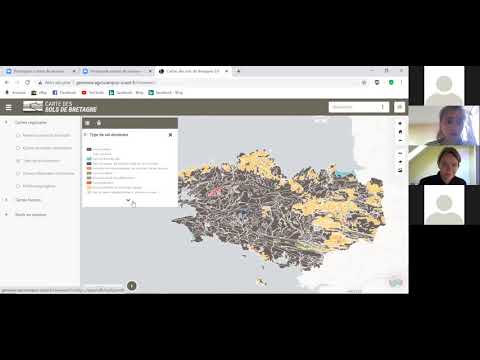This screenshot has height=360, width=480.
Task: Click the third icon in the map's right toolbar
Action: [x=400, y=140]
